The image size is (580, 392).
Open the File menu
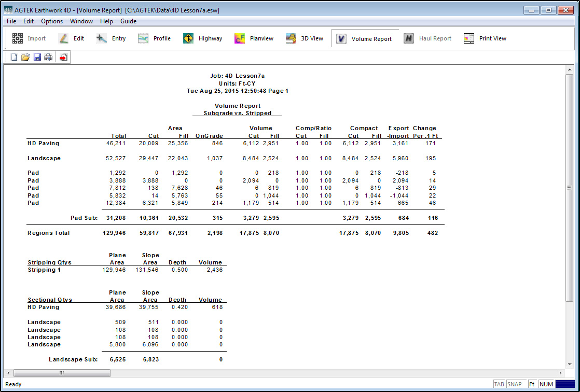click(11, 21)
